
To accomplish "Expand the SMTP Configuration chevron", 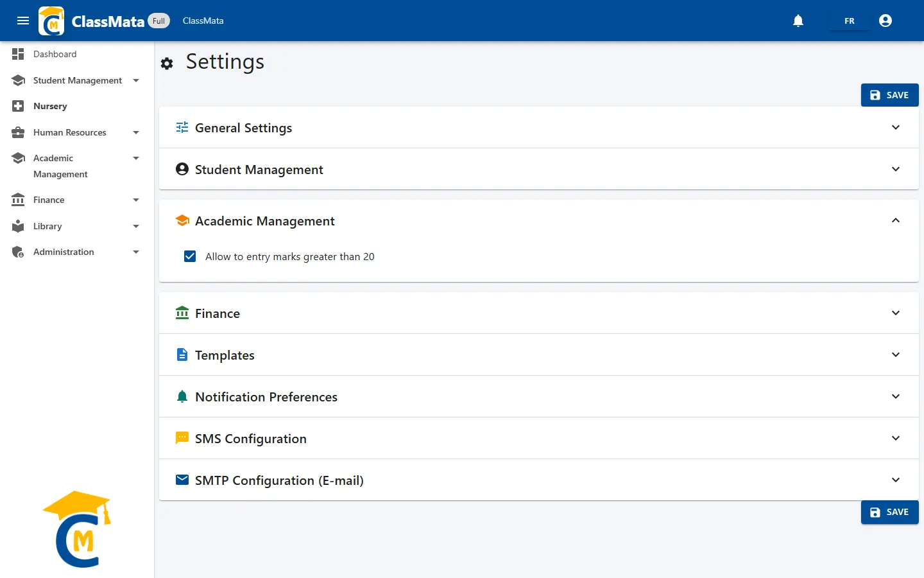I will pyautogui.click(x=896, y=480).
